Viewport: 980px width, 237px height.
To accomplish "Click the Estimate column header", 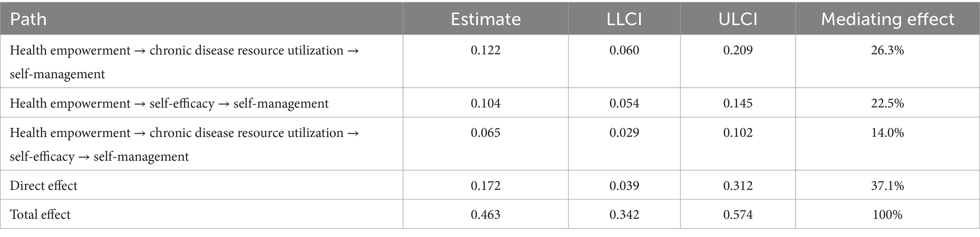I will (x=485, y=19).
